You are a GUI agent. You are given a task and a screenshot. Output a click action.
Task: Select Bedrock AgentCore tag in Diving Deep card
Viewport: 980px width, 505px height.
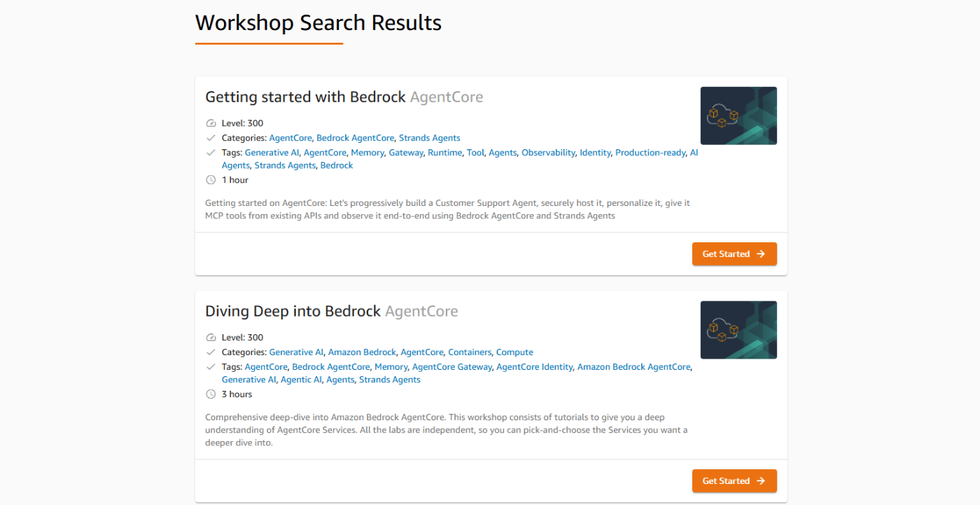(x=331, y=367)
